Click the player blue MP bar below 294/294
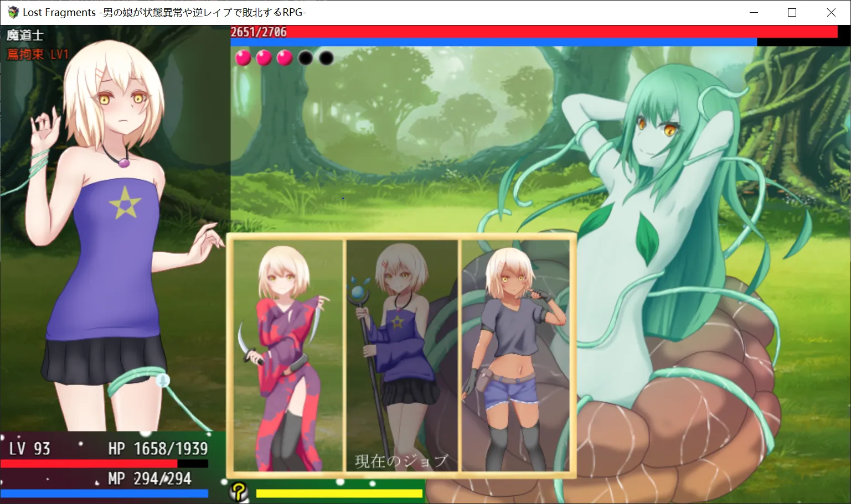Image resolution: width=851 pixels, height=504 pixels. (x=104, y=493)
